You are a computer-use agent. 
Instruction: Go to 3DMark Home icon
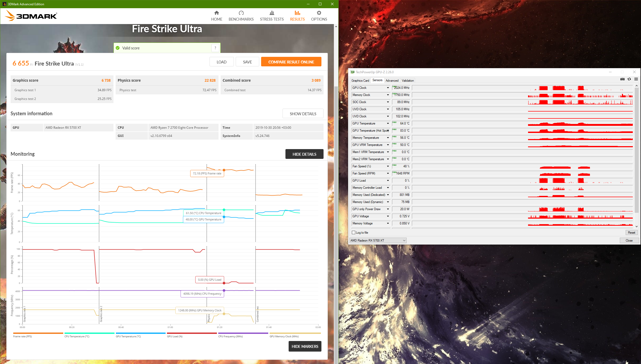(x=216, y=13)
